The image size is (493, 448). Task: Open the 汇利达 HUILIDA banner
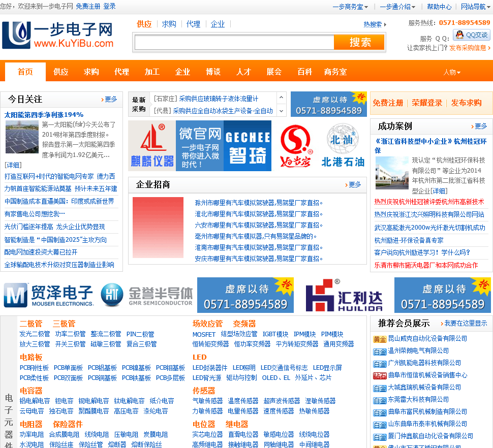click(x=344, y=295)
